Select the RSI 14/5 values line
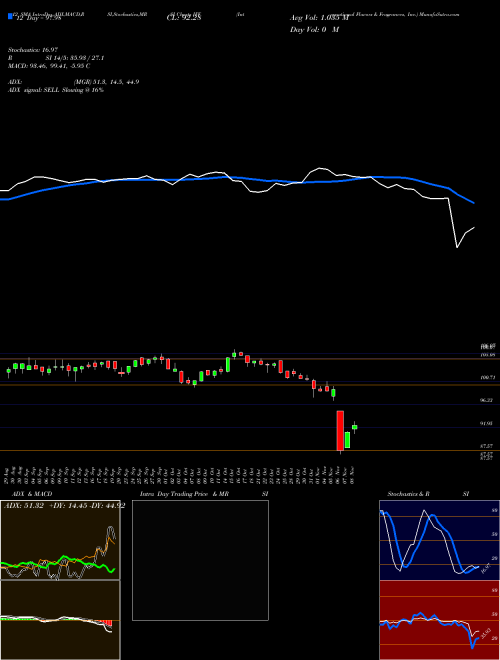 click(x=56, y=58)
